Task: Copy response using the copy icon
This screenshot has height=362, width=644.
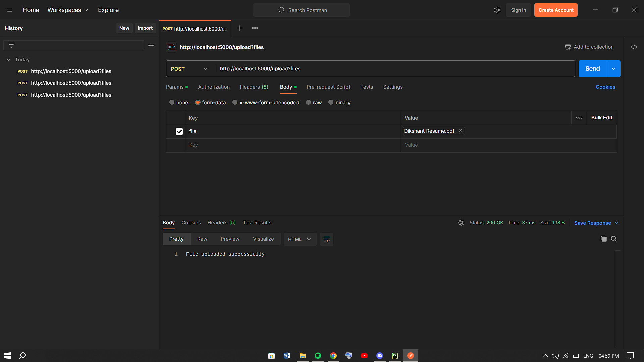Action: (x=603, y=239)
